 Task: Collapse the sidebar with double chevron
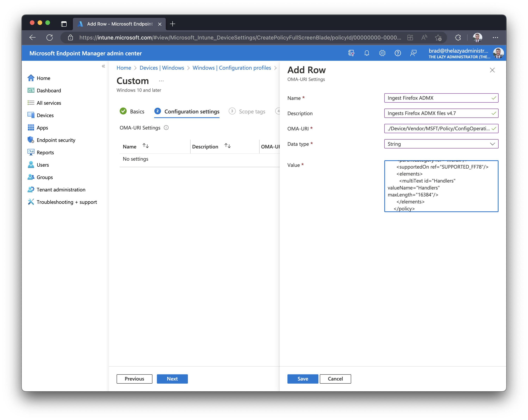coord(104,66)
